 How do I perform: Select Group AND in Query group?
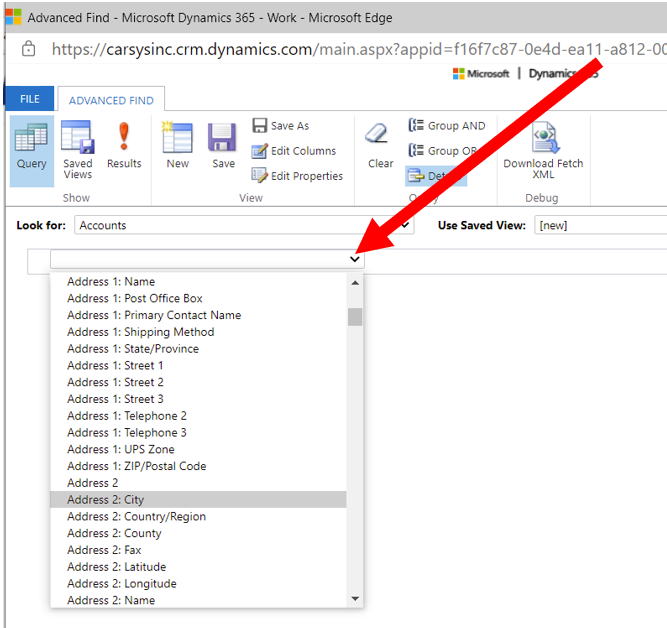click(447, 126)
